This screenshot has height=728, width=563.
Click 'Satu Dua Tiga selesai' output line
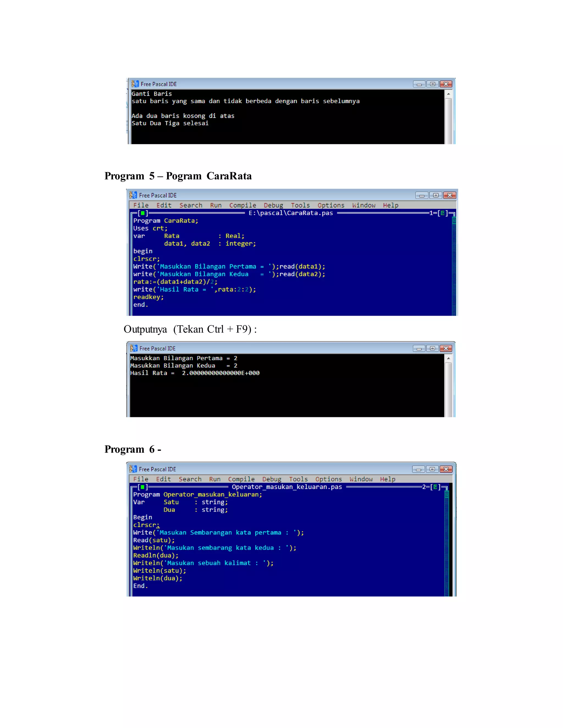[170, 123]
